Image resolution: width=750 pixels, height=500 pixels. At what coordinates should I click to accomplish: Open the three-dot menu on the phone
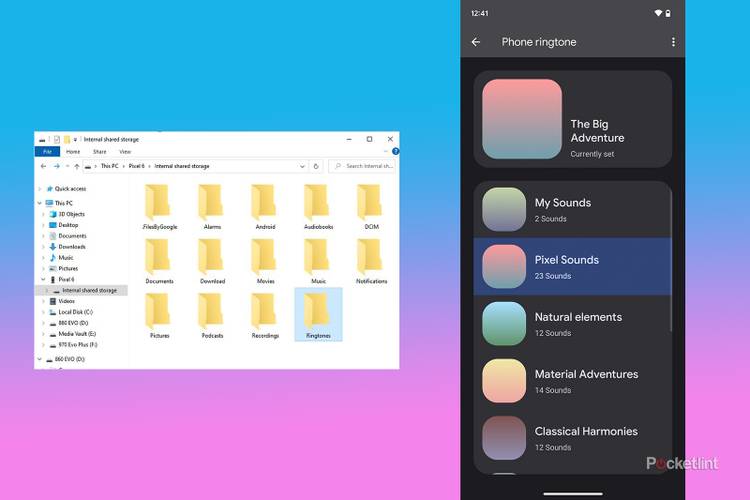tap(673, 42)
